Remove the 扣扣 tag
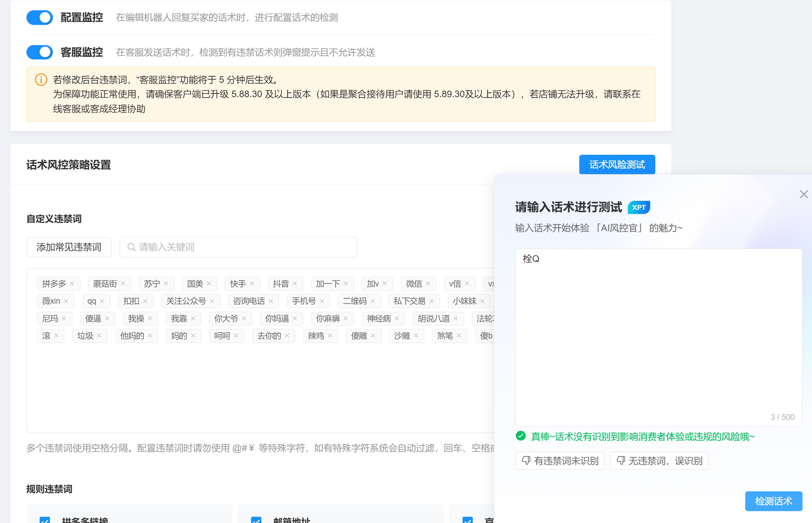The height and width of the screenshot is (523, 812). [x=145, y=301]
